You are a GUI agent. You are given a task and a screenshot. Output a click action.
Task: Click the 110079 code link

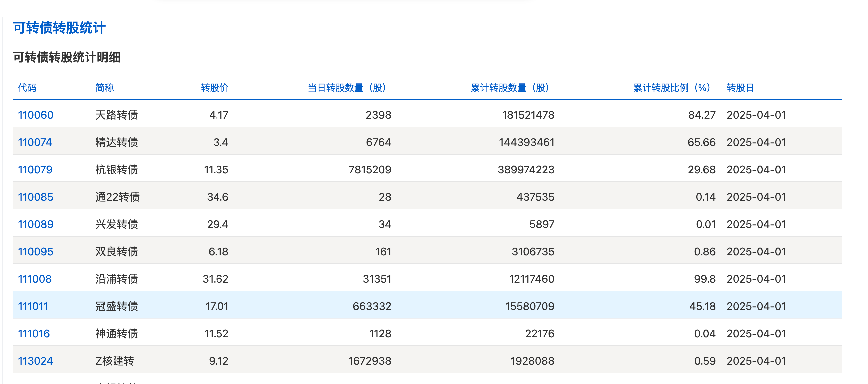[x=35, y=170]
